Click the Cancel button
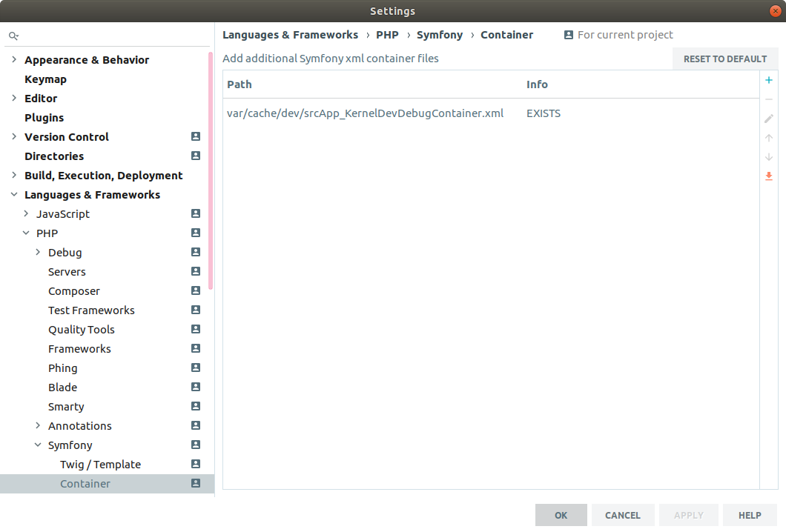786x532 pixels. tap(623, 515)
